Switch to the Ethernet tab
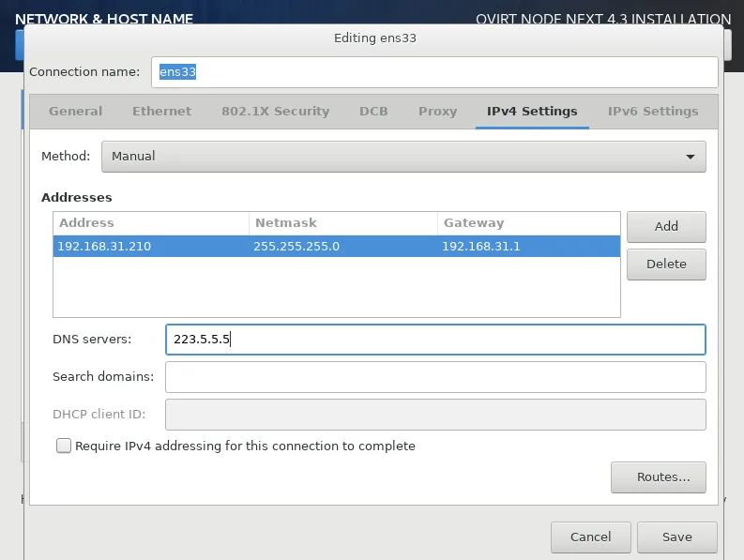 pyautogui.click(x=161, y=111)
